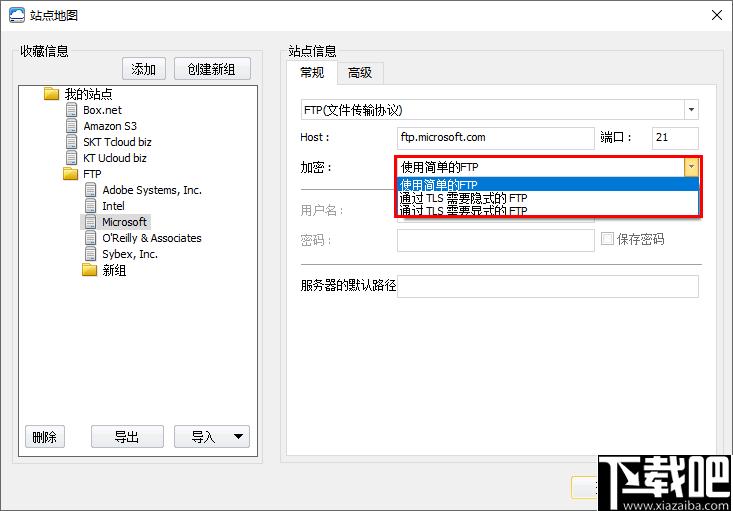Open the FTP(文件传输协议) protocol dropdown
The height and width of the screenshot is (511, 733).
point(690,110)
